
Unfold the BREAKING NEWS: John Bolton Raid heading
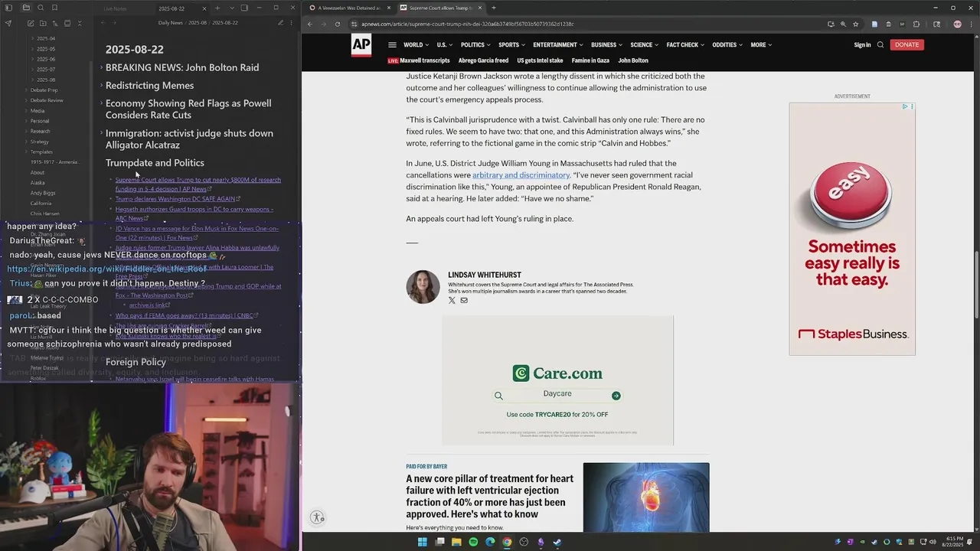[101, 67]
